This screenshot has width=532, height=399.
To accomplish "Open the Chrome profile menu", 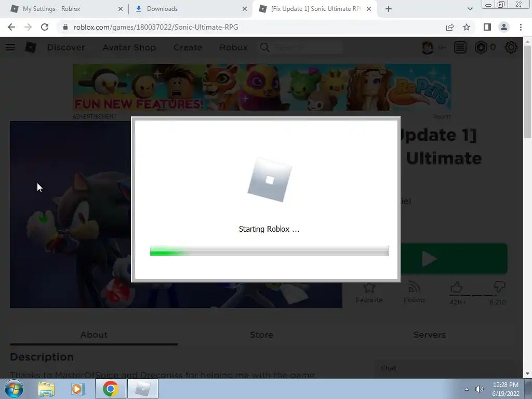I will click(504, 27).
